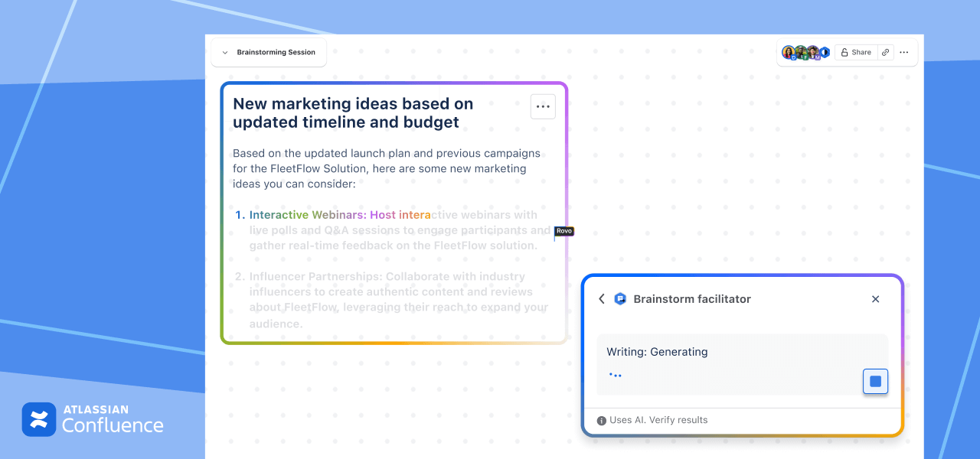This screenshot has height=459, width=980.
Task: Click the Share button with lock icon
Action: 856,52
